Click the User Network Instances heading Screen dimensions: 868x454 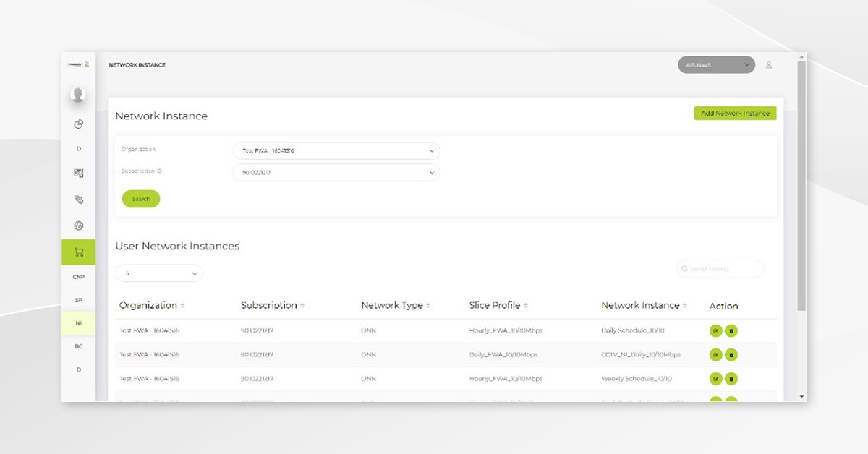point(177,246)
